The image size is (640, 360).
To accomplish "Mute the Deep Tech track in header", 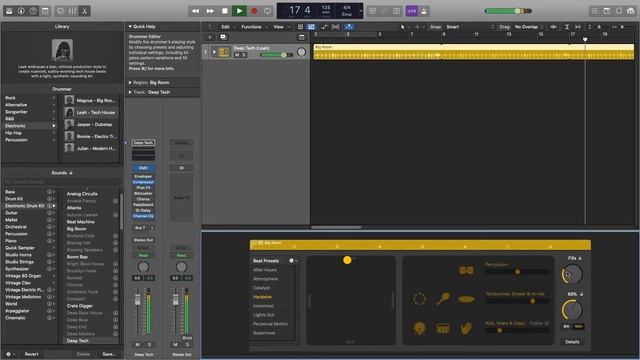I will [x=237, y=55].
